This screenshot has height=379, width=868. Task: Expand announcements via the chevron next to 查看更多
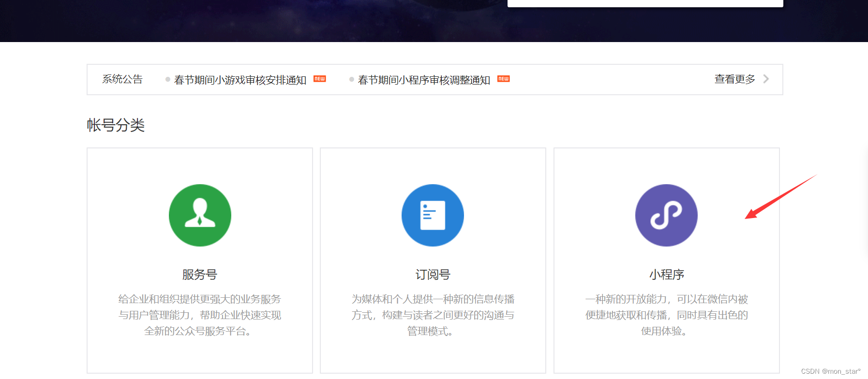(766, 79)
